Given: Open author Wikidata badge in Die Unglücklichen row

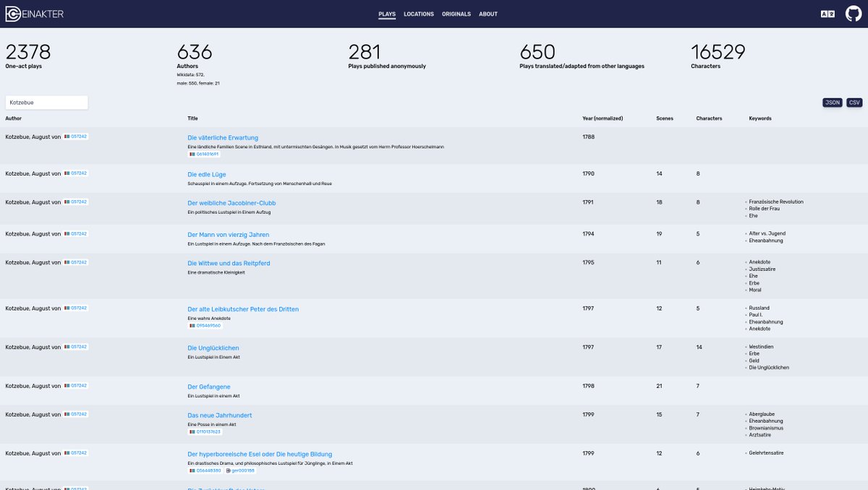Looking at the screenshot, I should pyautogui.click(x=76, y=347).
